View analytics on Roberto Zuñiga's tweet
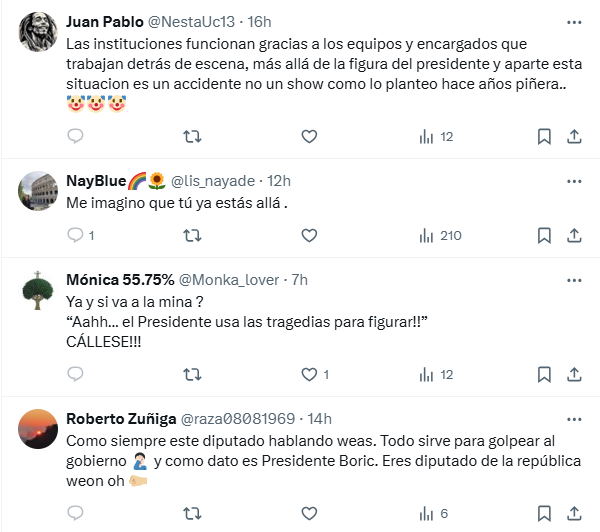Image resolution: width=600 pixels, height=532 pixels. [433, 513]
